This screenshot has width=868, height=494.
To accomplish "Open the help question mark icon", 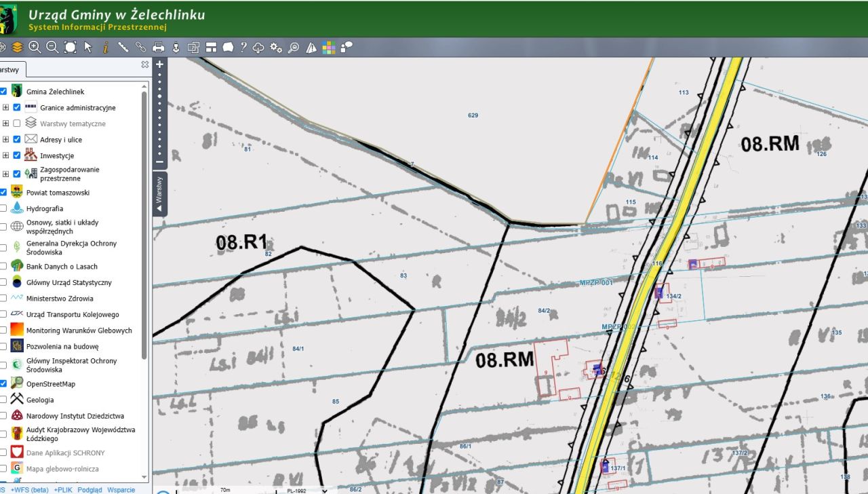I will pos(243,47).
